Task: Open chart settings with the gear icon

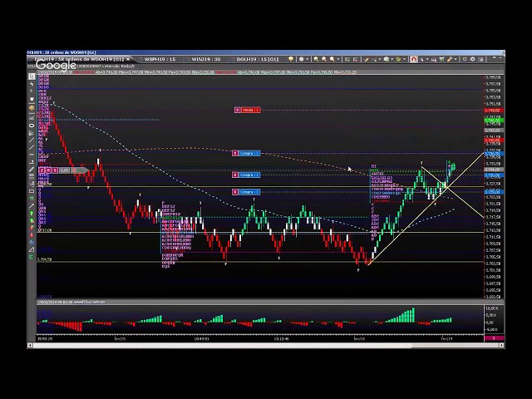Action: click(x=473, y=59)
